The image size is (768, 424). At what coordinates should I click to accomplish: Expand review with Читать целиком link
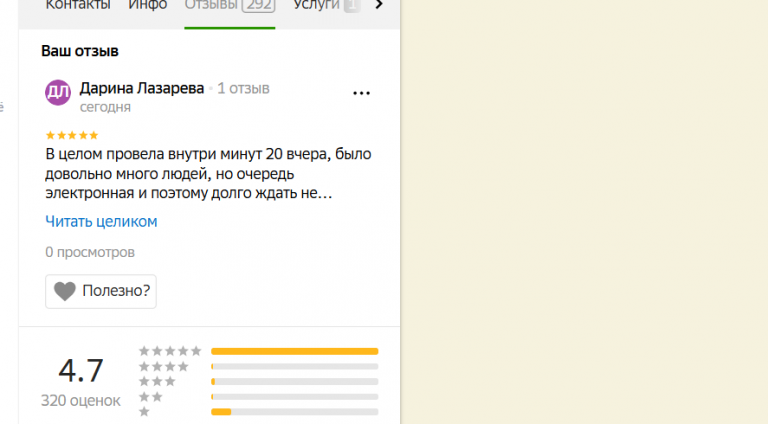pos(101,222)
